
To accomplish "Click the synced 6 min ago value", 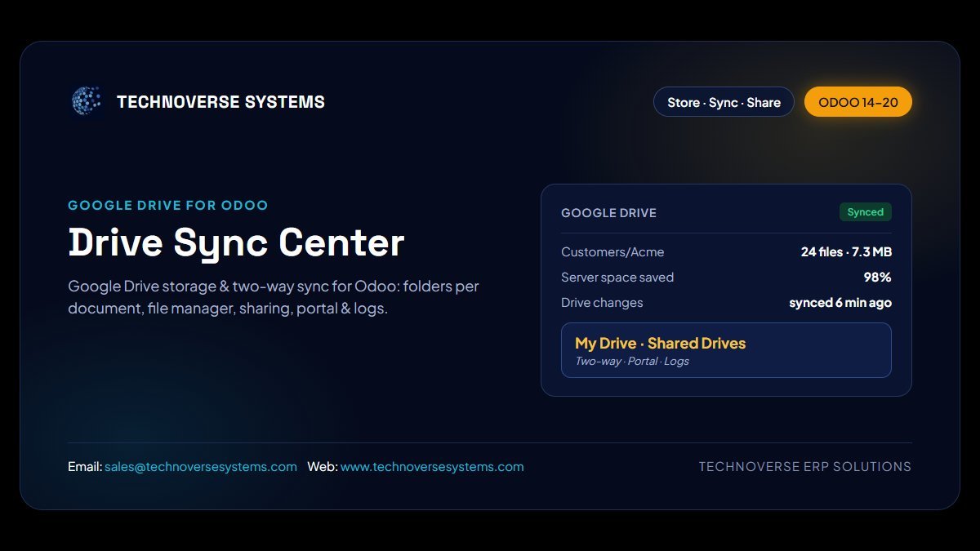I will (840, 303).
